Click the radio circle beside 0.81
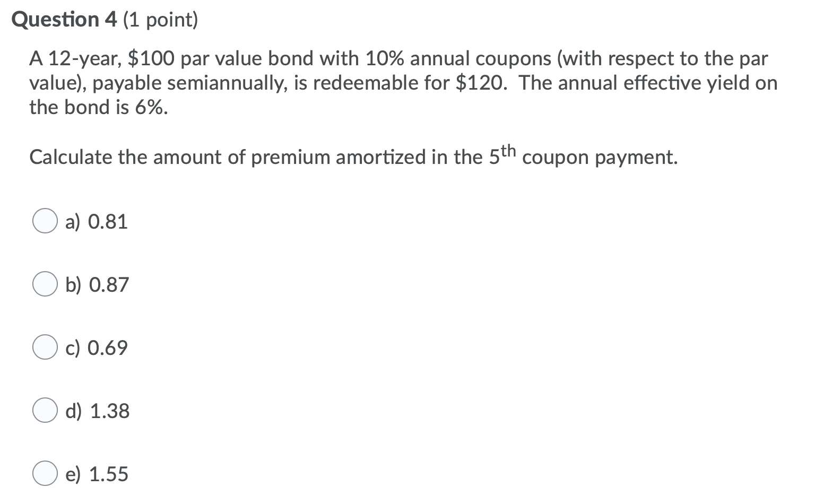The height and width of the screenshot is (504, 832). 46,222
